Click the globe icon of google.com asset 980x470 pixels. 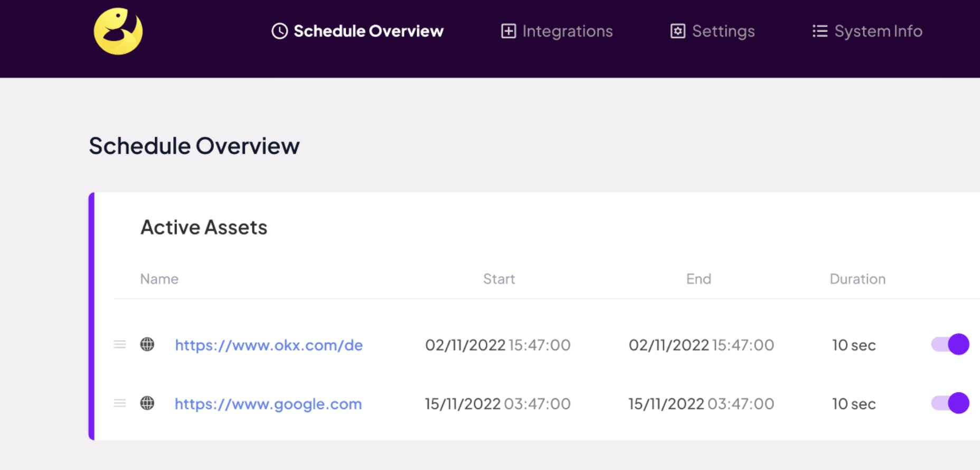tap(147, 403)
